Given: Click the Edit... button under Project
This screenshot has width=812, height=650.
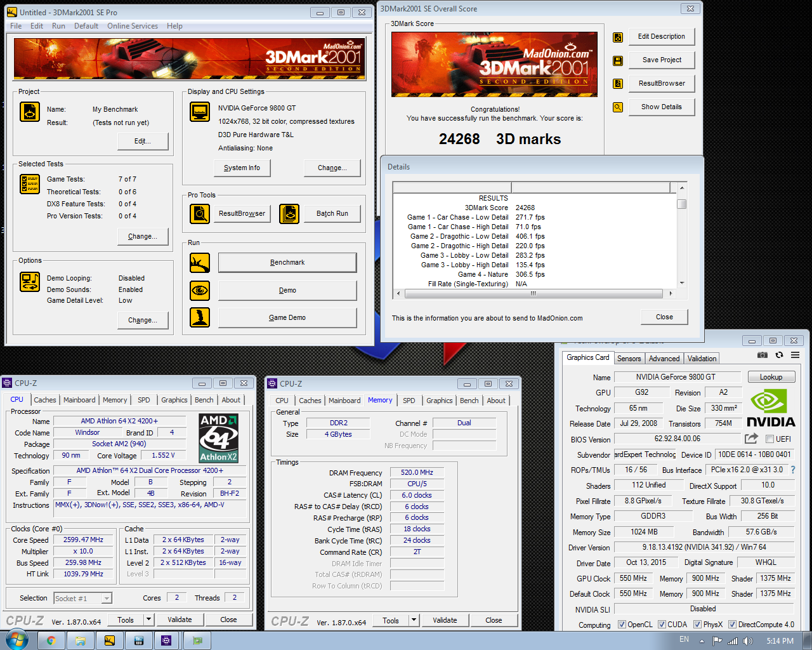Looking at the screenshot, I should pyautogui.click(x=143, y=141).
